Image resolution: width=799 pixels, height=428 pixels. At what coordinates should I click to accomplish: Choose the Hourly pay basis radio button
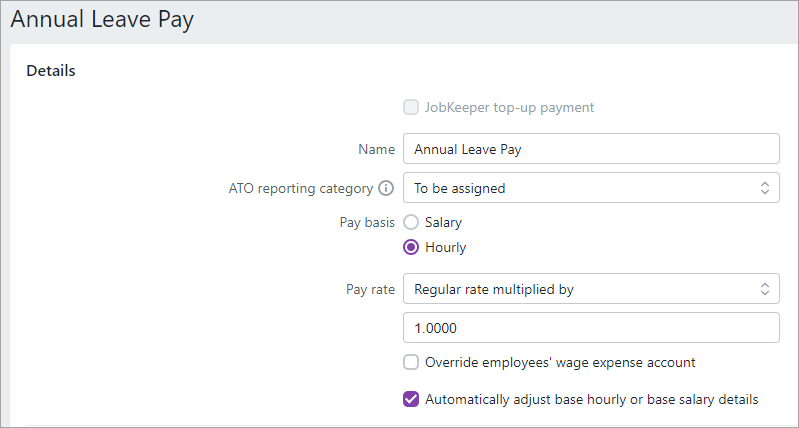point(411,247)
